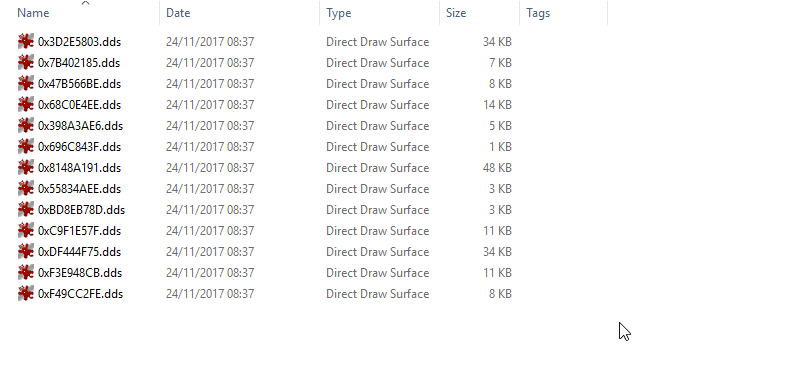790x391 pixels.
Task: Select file name 0xDF444F75.dds
Action: tap(80, 252)
